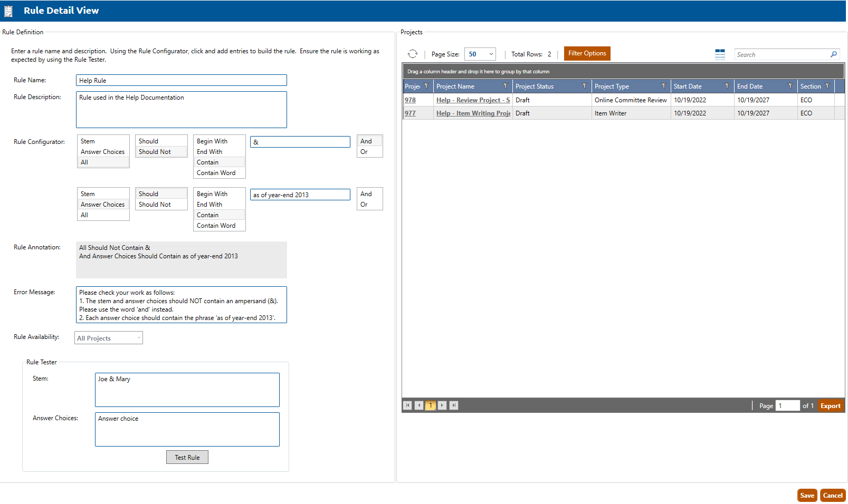Go to the first page of results
The width and height of the screenshot is (848, 504).
click(x=407, y=405)
